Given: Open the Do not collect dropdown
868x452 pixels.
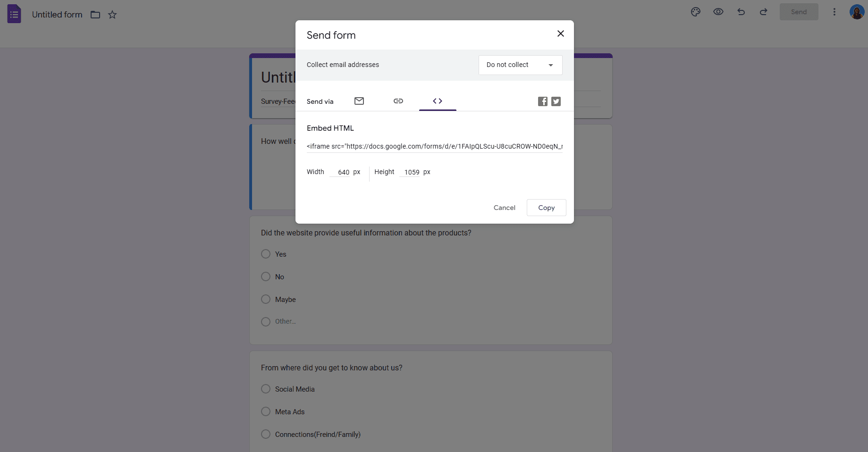Looking at the screenshot, I should [x=520, y=65].
